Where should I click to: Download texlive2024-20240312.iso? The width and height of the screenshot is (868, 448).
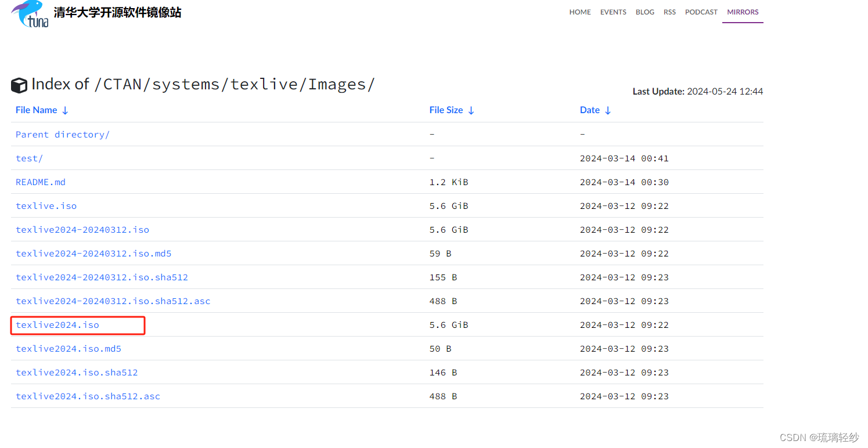[82, 230]
